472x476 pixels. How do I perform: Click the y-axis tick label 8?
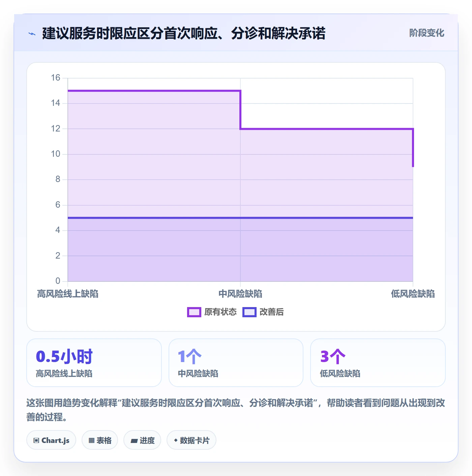point(58,179)
